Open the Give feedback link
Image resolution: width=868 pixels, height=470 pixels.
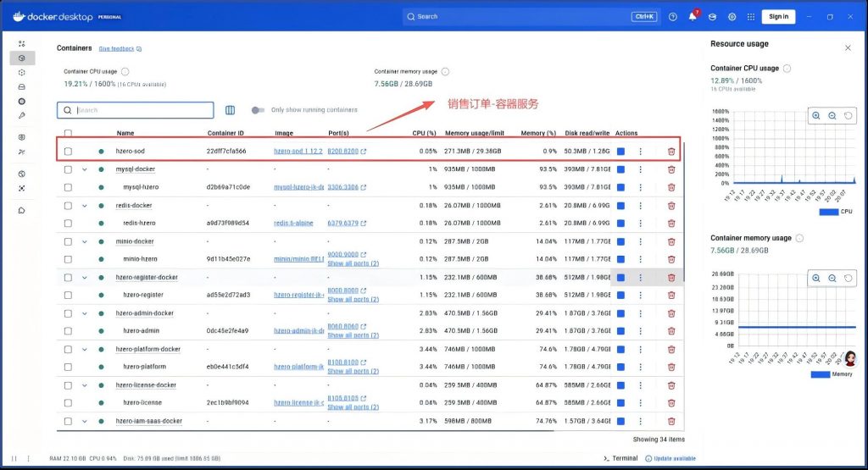click(120, 49)
